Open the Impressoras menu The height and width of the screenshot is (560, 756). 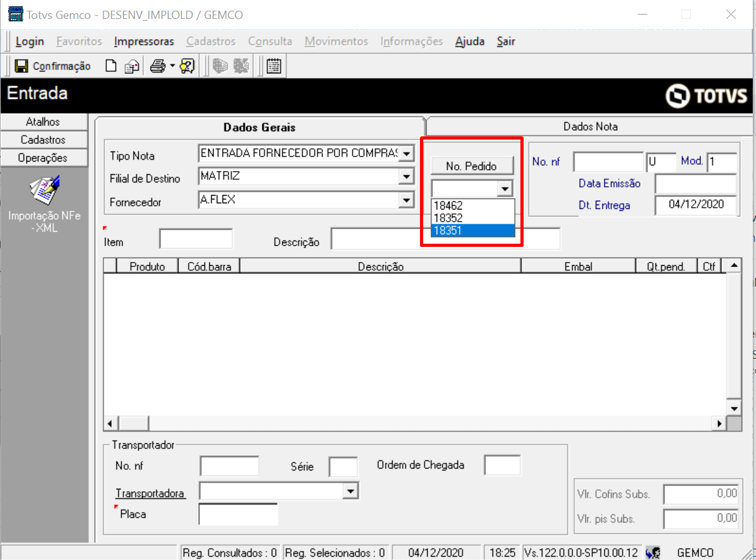(x=144, y=42)
